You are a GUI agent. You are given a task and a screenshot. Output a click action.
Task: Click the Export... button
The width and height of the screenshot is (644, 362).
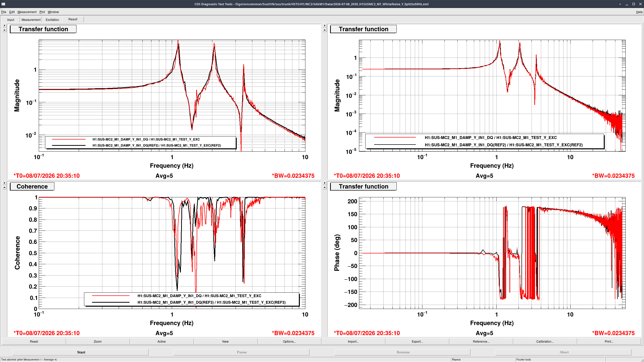(417, 341)
